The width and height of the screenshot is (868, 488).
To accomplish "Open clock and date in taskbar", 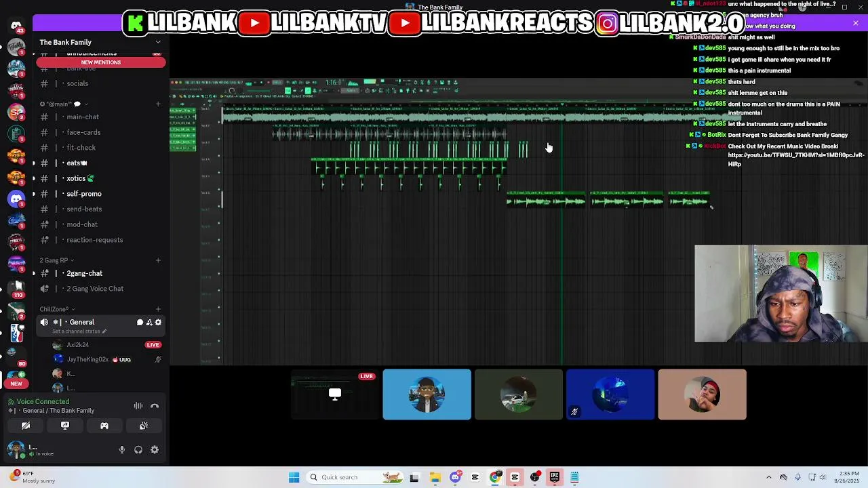I will 846,477.
